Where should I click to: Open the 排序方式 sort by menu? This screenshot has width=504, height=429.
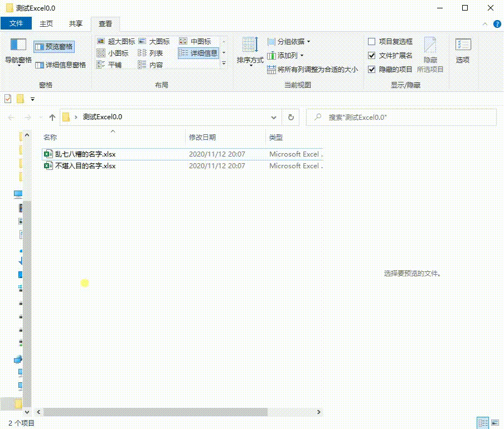click(x=250, y=52)
